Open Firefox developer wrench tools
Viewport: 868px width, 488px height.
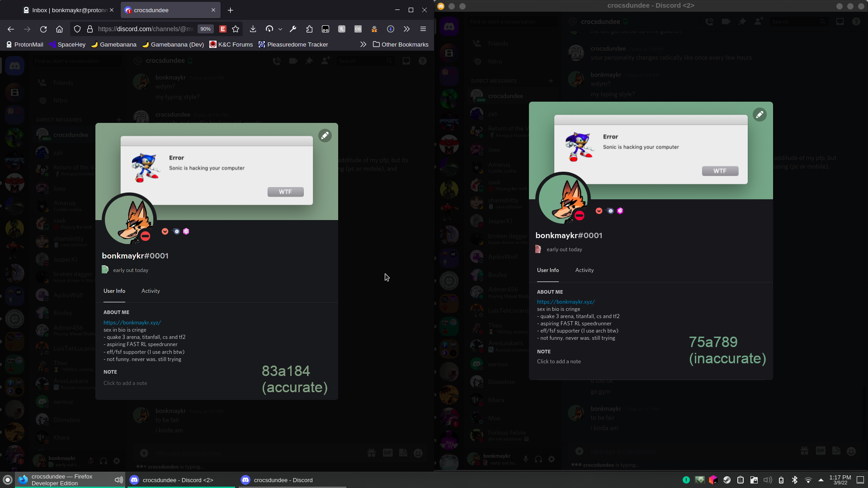(293, 29)
